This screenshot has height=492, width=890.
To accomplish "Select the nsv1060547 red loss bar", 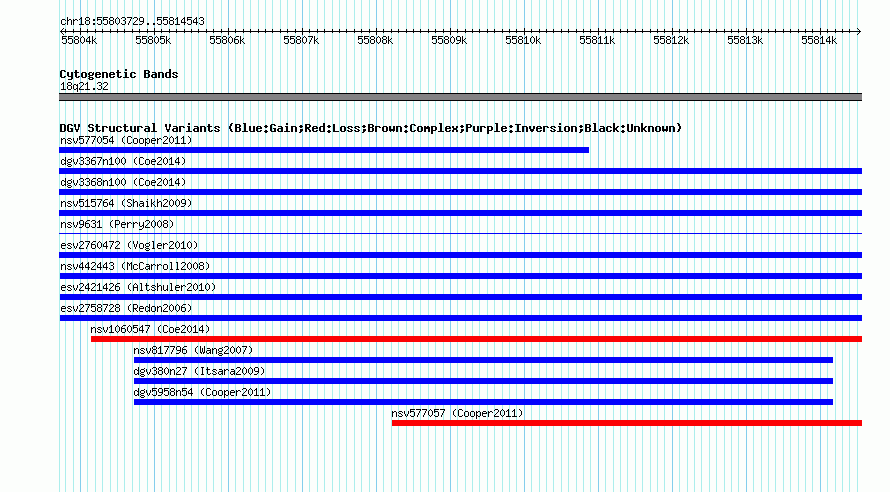I will click(x=476, y=339).
